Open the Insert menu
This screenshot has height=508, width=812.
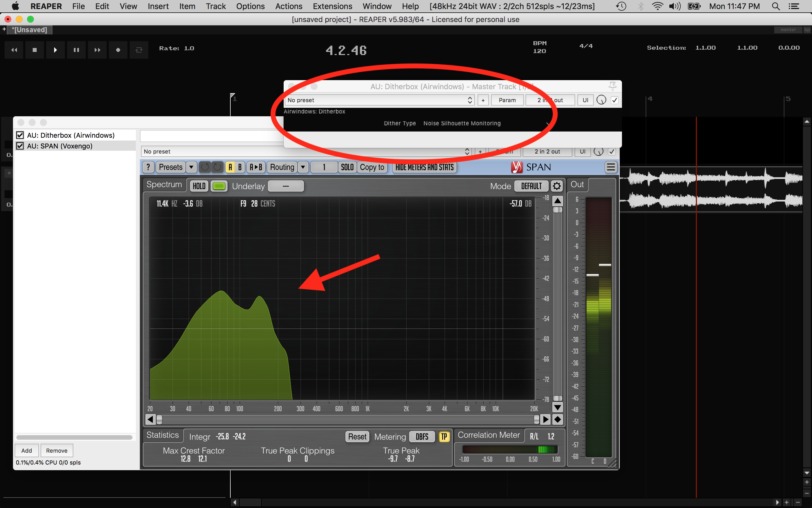pyautogui.click(x=158, y=6)
